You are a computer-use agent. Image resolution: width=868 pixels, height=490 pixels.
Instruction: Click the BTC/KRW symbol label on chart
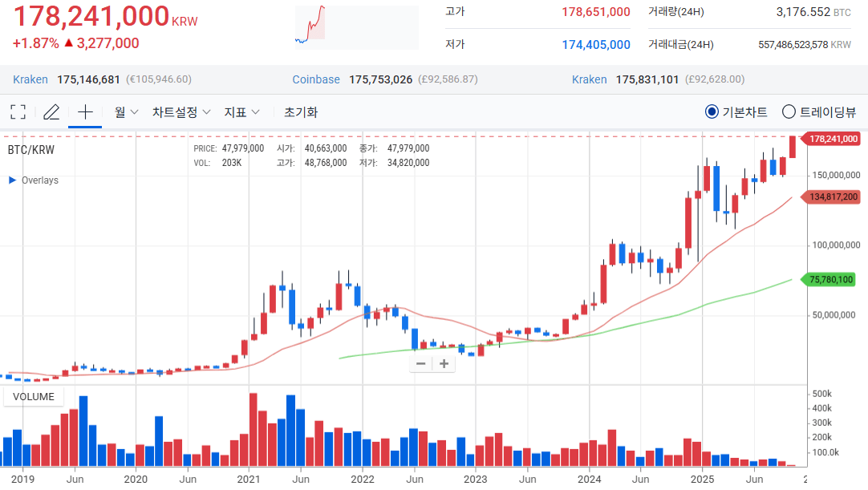[31, 149]
